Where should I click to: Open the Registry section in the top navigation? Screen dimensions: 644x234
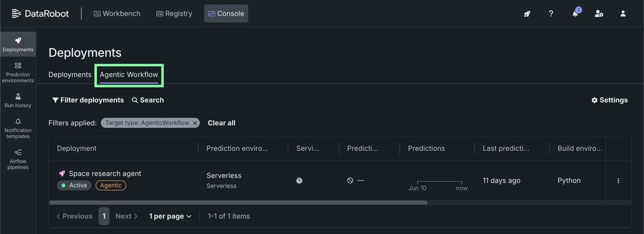tap(174, 13)
